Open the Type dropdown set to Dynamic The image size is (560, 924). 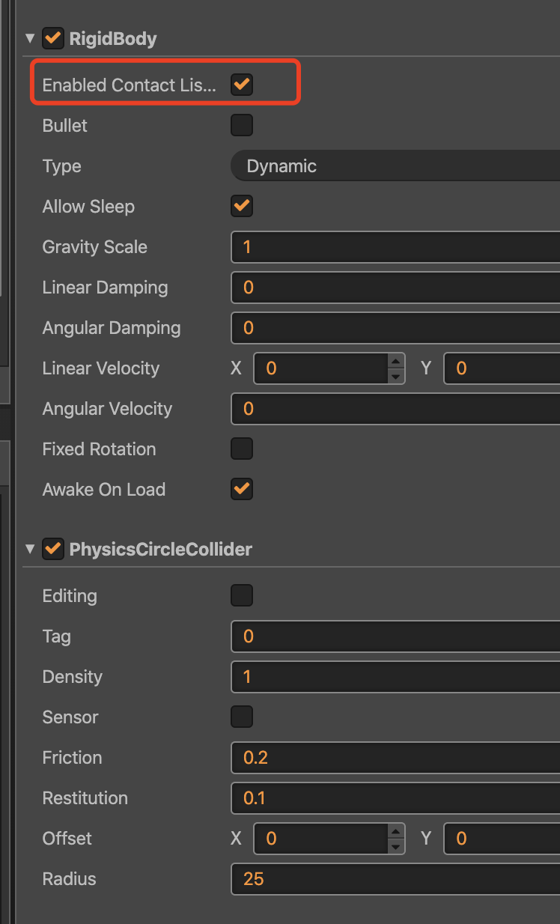395,165
